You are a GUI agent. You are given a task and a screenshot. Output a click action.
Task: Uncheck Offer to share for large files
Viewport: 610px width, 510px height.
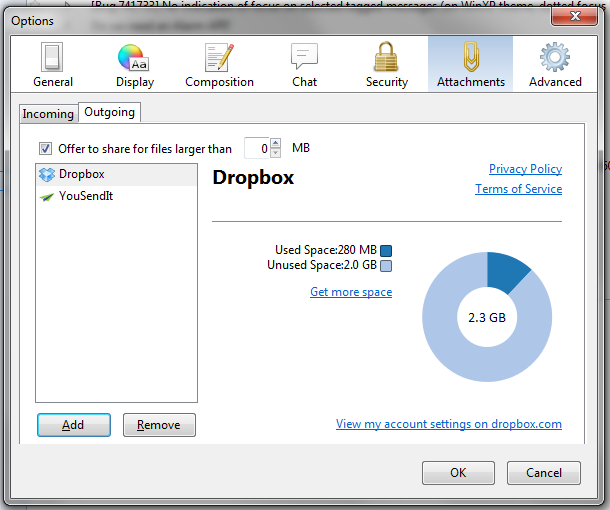45,149
